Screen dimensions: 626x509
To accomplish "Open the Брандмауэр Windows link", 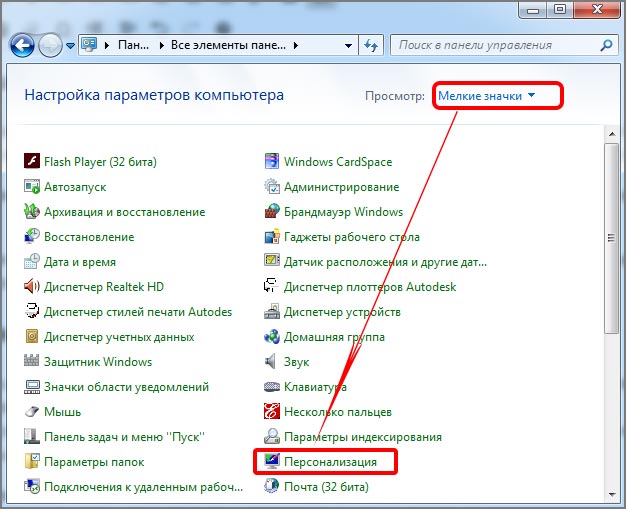I will pos(343,212).
